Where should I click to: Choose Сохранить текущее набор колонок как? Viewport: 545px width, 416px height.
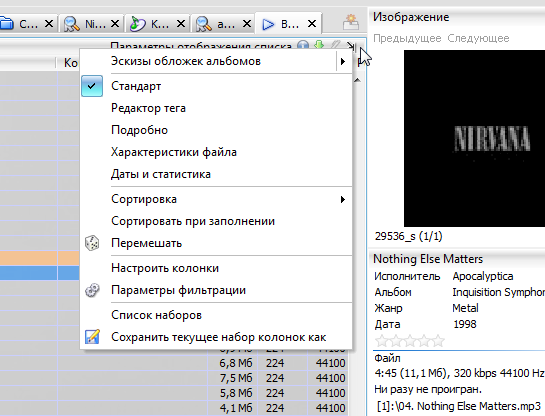216,337
